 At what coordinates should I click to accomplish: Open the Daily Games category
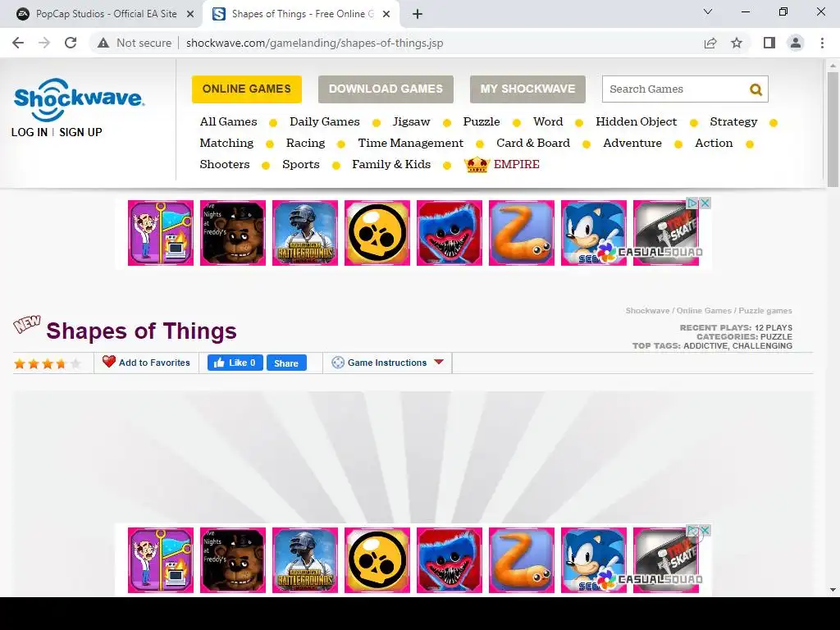click(x=325, y=121)
